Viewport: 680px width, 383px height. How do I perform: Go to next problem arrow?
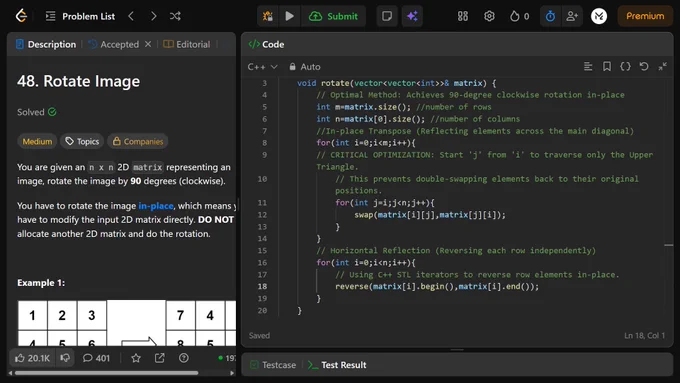(x=154, y=16)
